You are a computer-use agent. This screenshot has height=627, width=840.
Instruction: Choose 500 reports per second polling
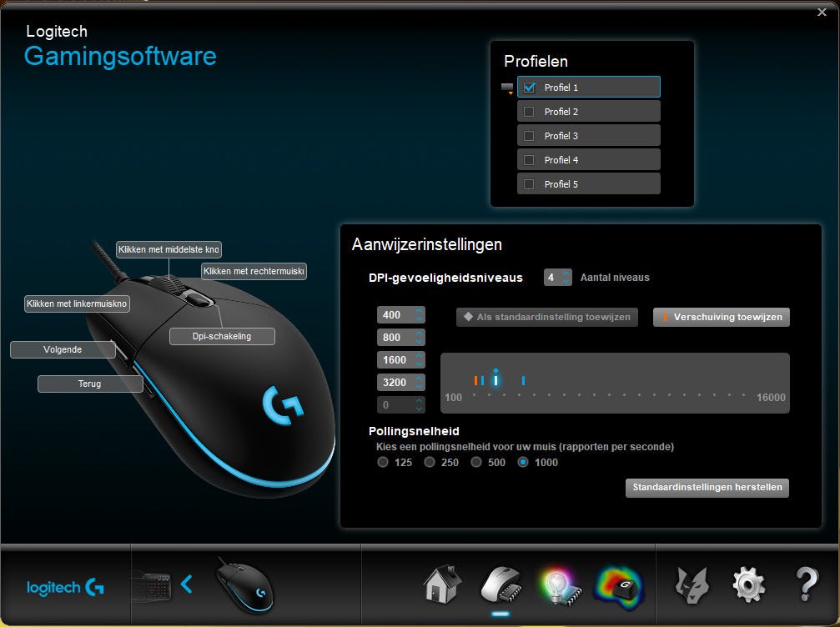(478, 462)
